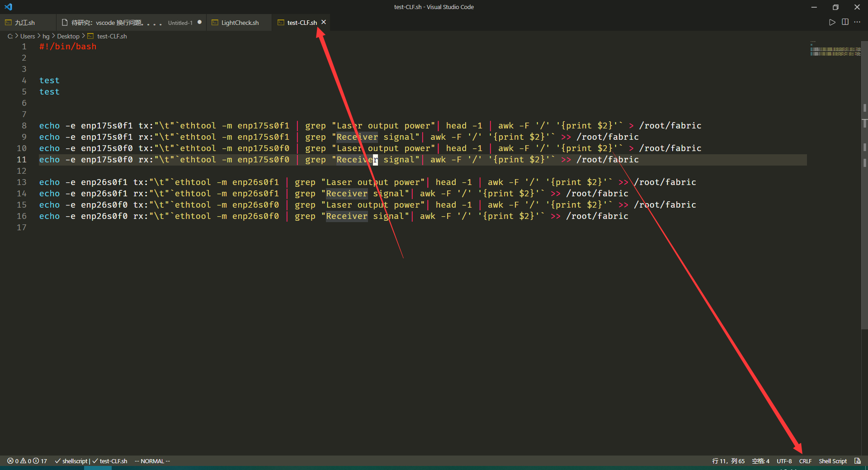
Task: Click line number 17 in the gutter
Action: [x=22, y=228]
